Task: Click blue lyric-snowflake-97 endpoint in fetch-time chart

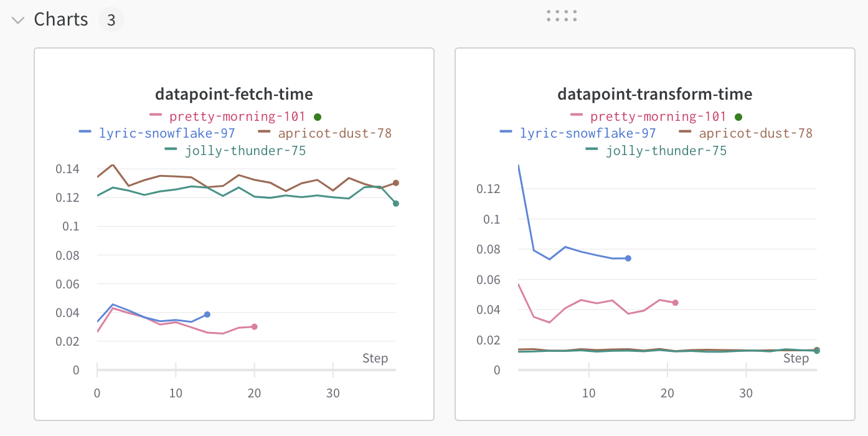Action: 207,315
